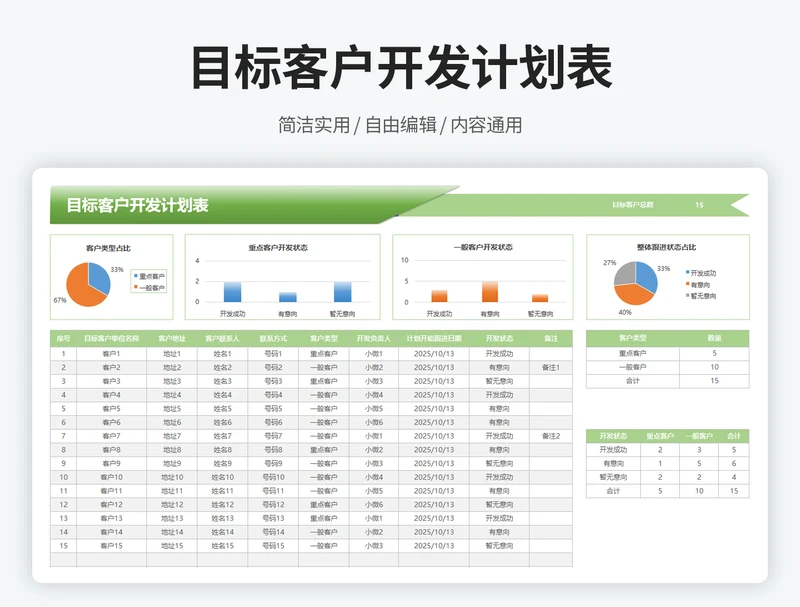Select the cell 地址3
800x607 pixels.
point(172,381)
